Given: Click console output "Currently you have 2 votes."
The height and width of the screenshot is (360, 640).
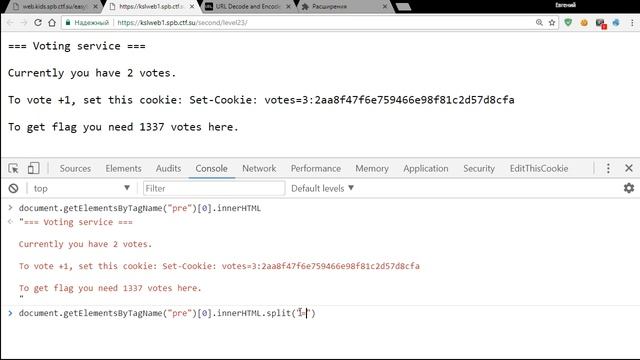Looking at the screenshot, I should [x=85, y=244].
